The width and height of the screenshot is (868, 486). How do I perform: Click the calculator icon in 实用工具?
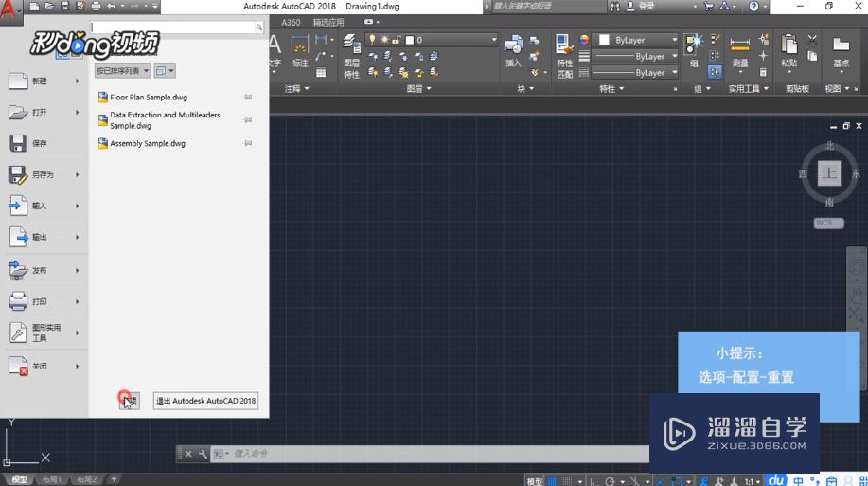point(763,73)
